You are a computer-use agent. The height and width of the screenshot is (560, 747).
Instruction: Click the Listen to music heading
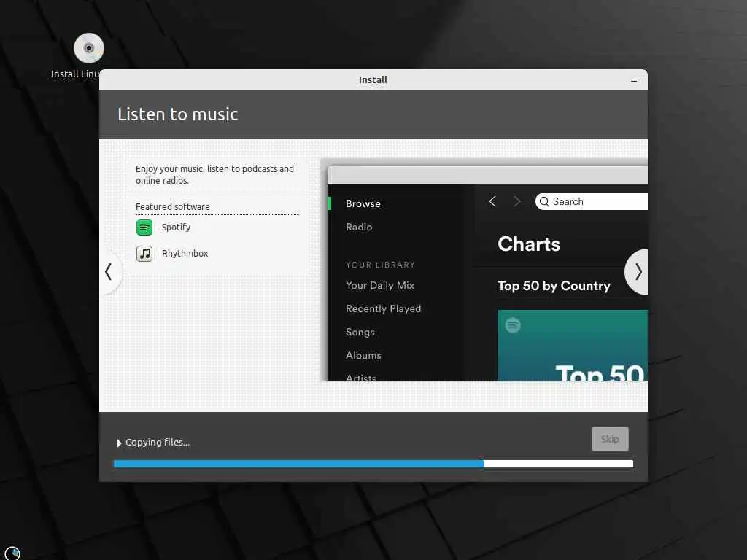178,114
